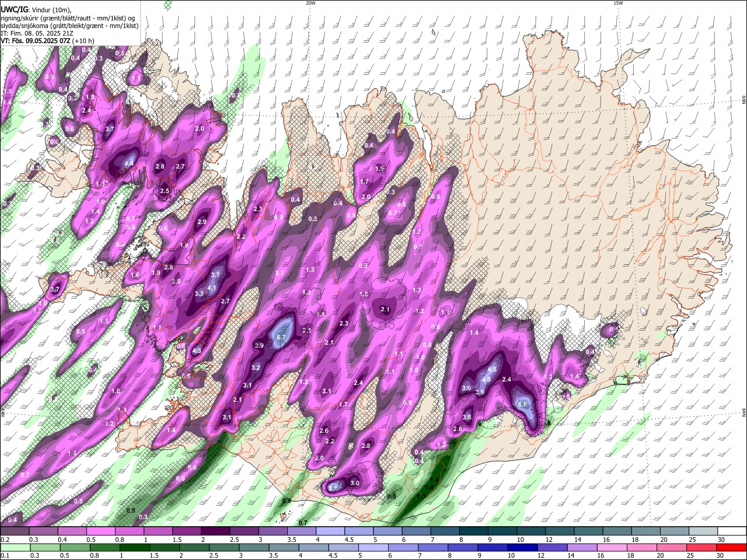This screenshot has width=747, height=560.
Task: Pick the bright magenta snow swatch between 0.5 and 0.8
Action: pos(101,531)
